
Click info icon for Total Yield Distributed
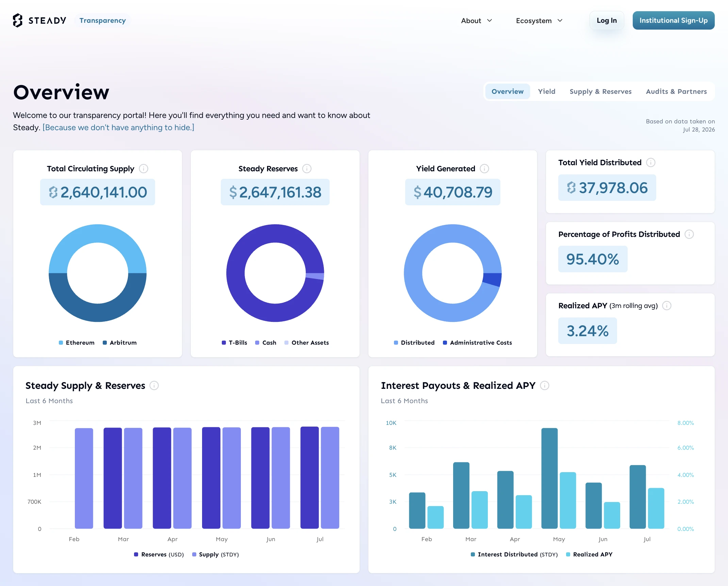click(651, 162)
